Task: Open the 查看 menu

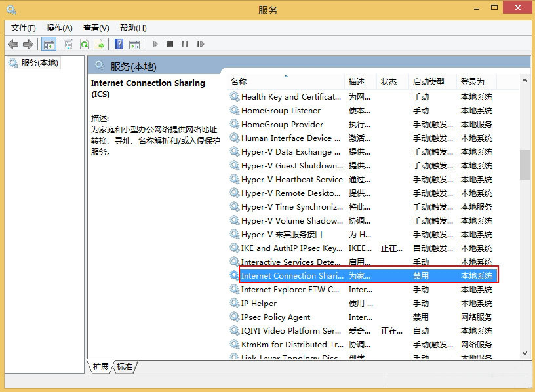Action: click(96, 28)
